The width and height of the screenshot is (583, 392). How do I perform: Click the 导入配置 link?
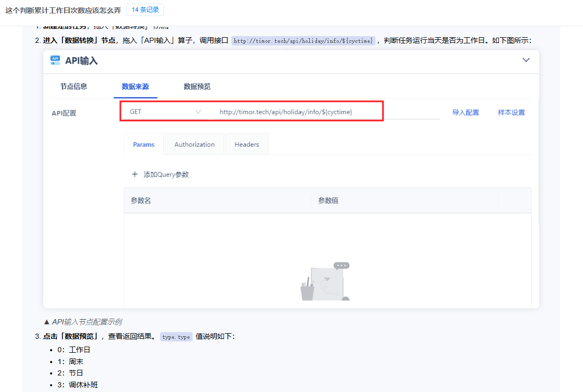(x=465, y=113)
